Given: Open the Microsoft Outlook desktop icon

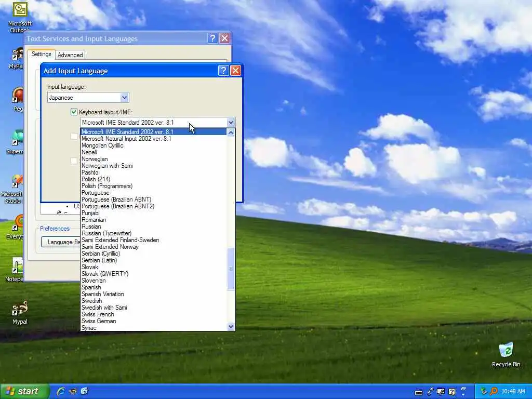Looking at the screenshot, I should 20,17.
